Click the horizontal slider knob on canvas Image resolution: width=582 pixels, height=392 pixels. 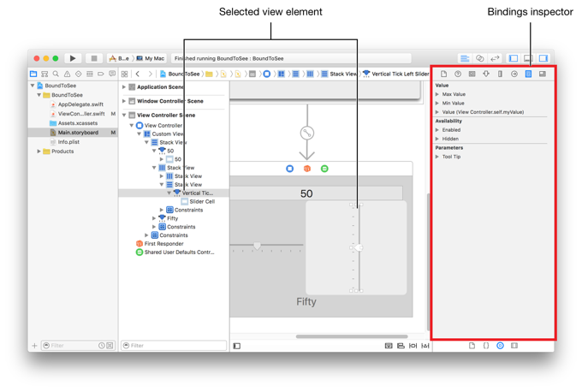(257, 246)
